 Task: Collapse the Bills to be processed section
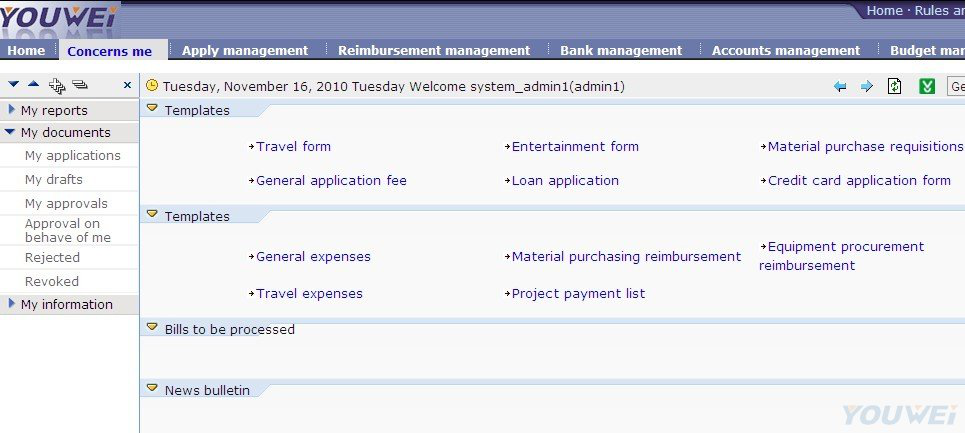point(152,327)
